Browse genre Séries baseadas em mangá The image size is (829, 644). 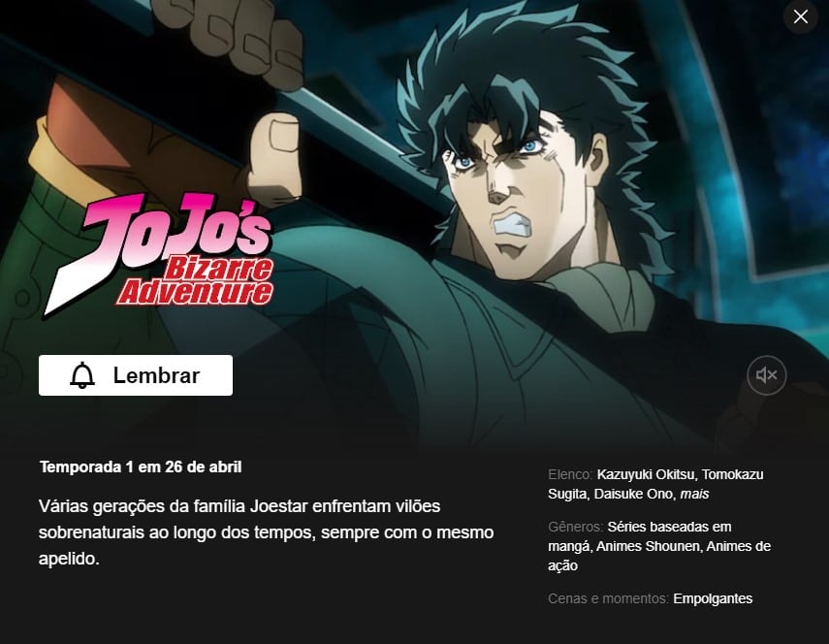pyautogui.click(x=640, y=536)
